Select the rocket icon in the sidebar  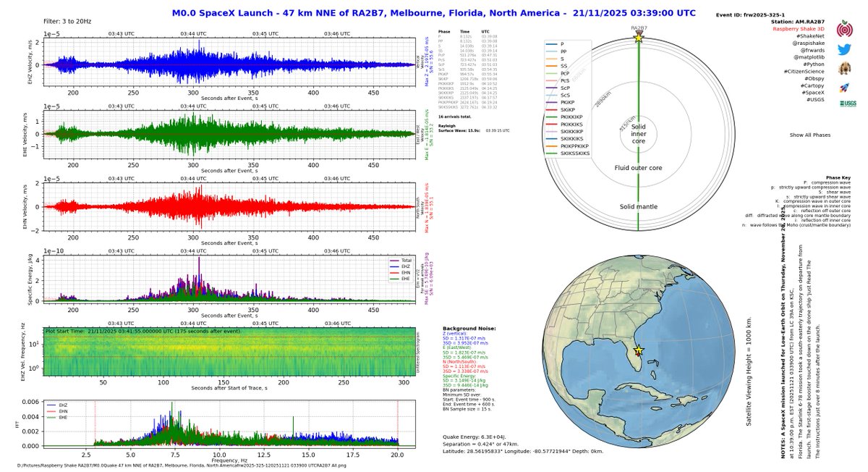click(x=843, y=88)
